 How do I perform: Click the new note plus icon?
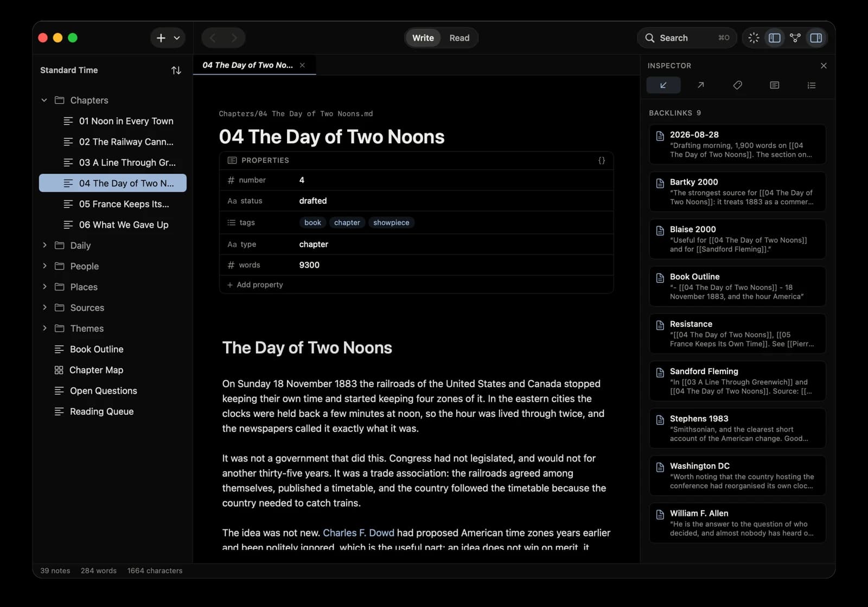[x=161, y=38]
